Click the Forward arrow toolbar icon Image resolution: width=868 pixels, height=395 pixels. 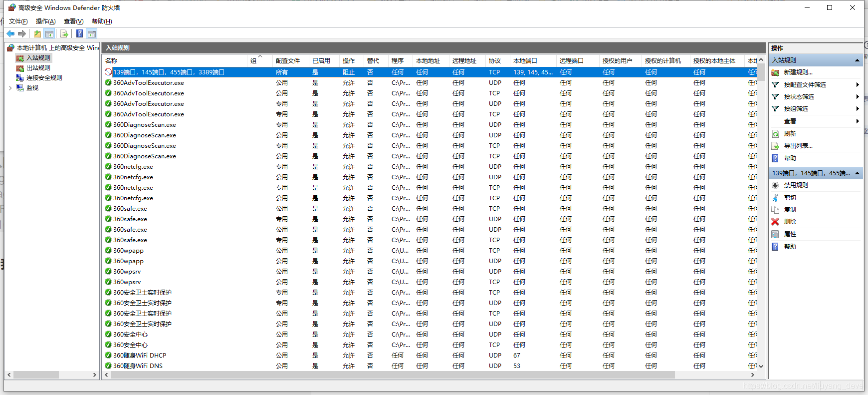(x=22, y=34)
